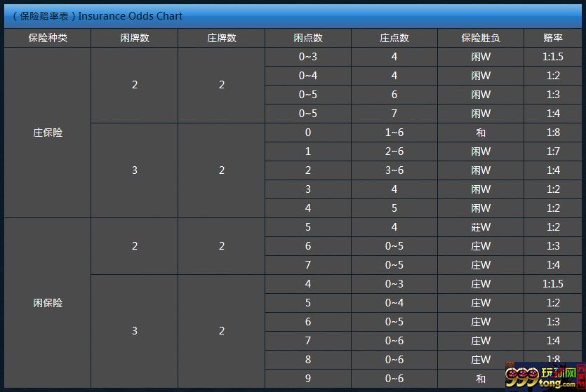Click the Insurance Odds Chart title bar
The image size is (586, 392).
[x=293, y=16]
